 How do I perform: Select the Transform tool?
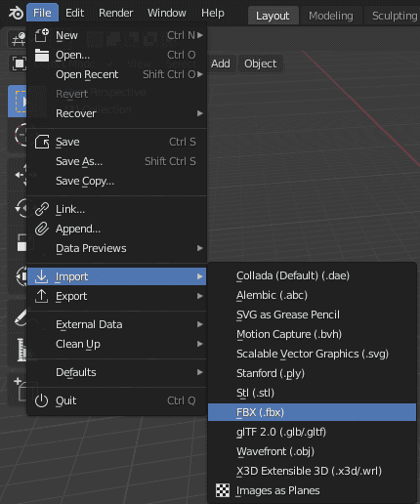[18, 276]
